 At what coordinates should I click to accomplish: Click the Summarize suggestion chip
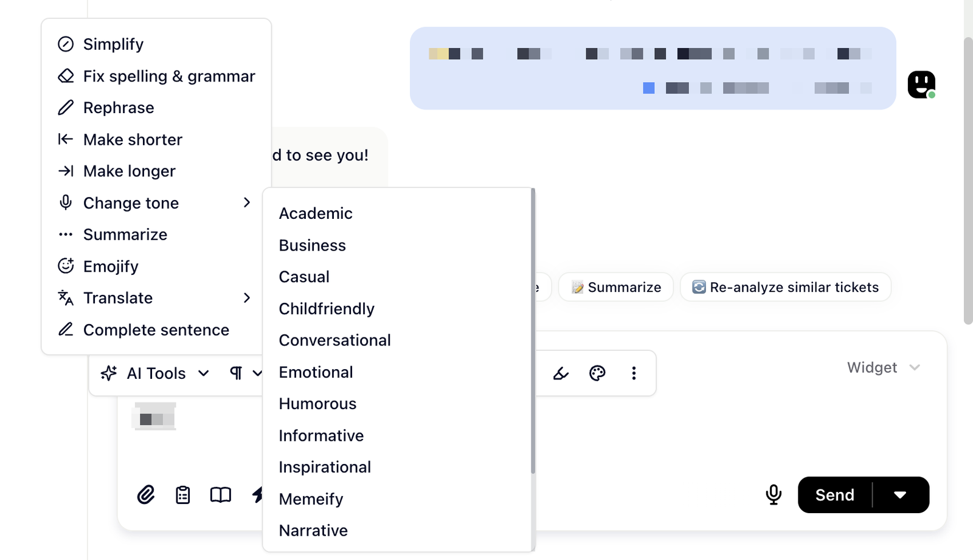click(x=615, y=287)
